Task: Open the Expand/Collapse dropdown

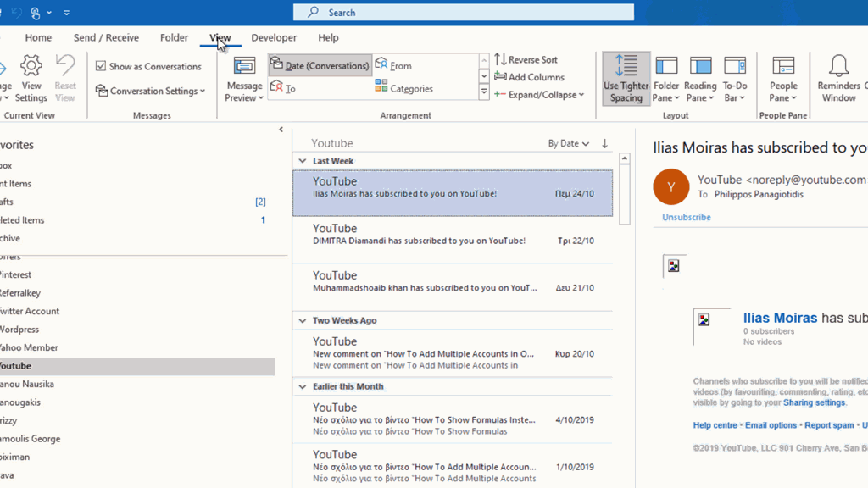Action: coord(540,95)
